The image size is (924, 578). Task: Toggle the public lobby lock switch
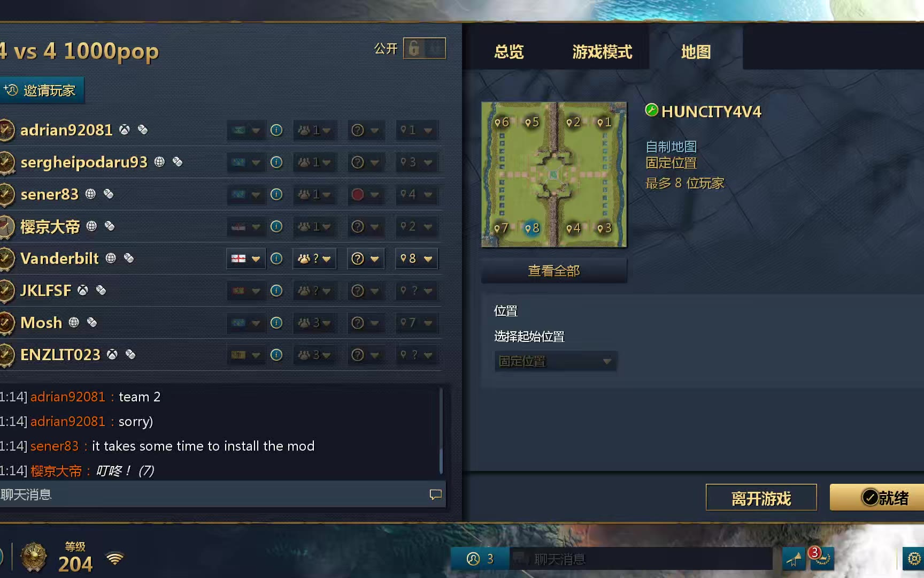point(424,49)
